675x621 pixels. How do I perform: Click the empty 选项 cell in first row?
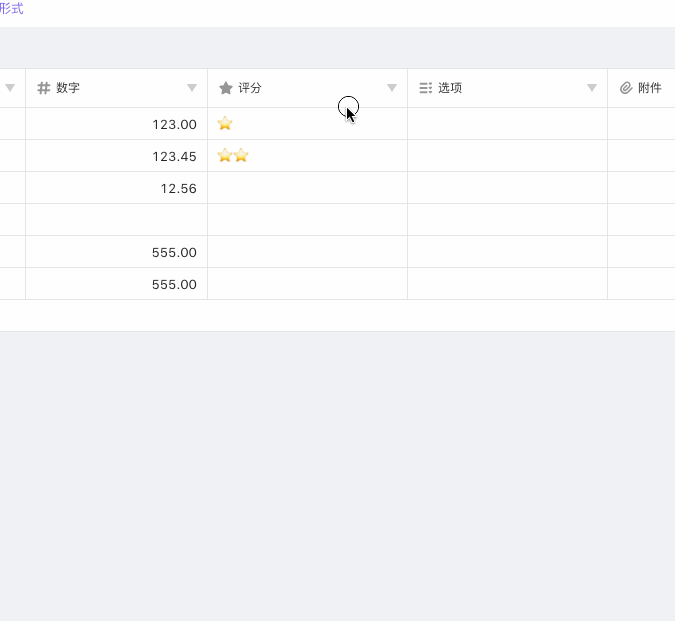tap(507, 124)
